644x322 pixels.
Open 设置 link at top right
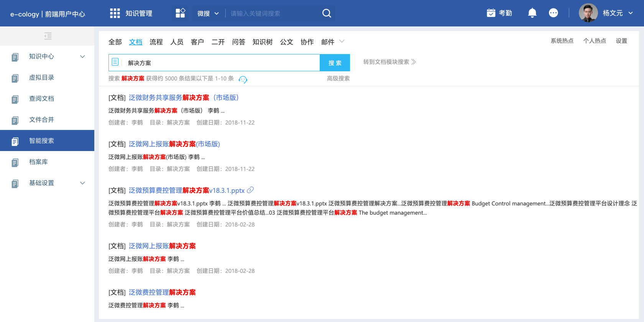(621, 41)
